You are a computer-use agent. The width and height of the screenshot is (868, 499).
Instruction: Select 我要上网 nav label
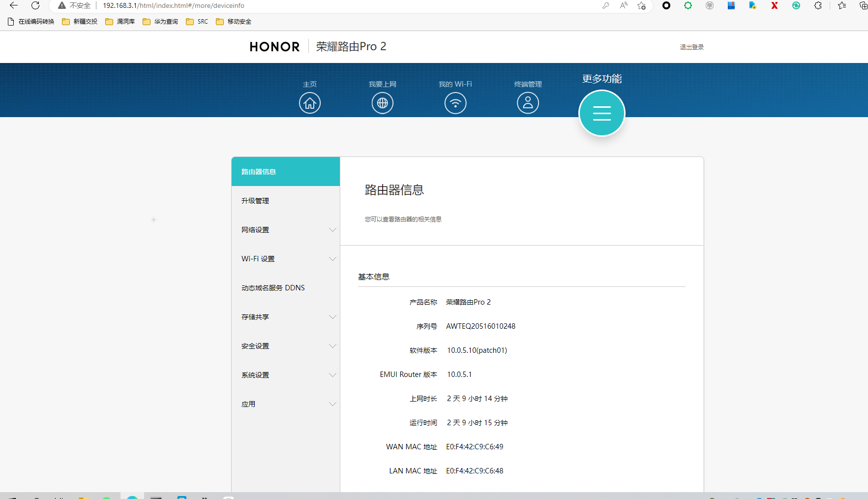[x=383, y=84]
